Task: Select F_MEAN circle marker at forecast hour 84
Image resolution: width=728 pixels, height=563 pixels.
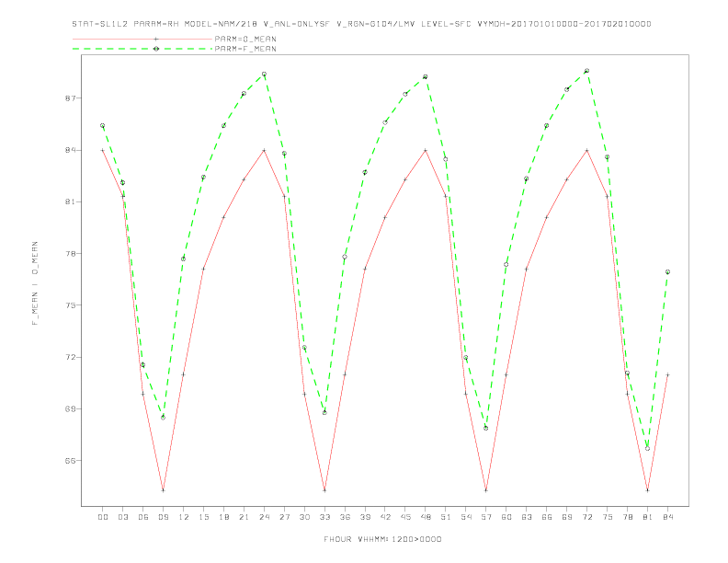Action: [x=667, y=271]
